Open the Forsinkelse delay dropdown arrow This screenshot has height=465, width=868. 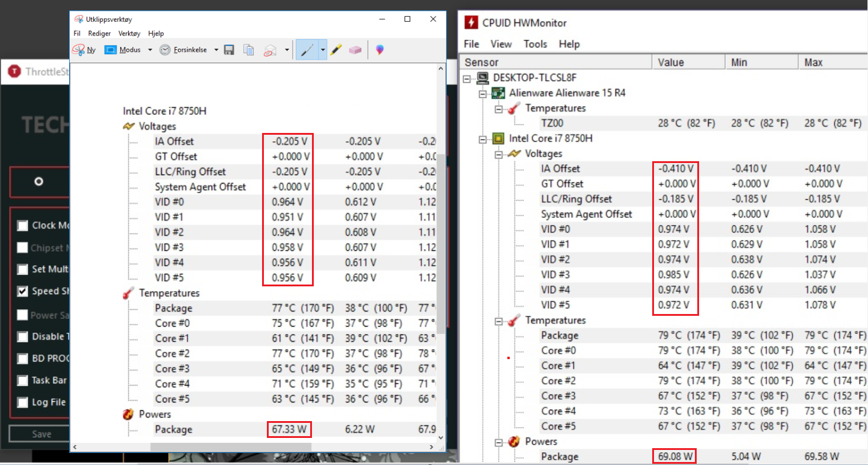coord(216,50)
